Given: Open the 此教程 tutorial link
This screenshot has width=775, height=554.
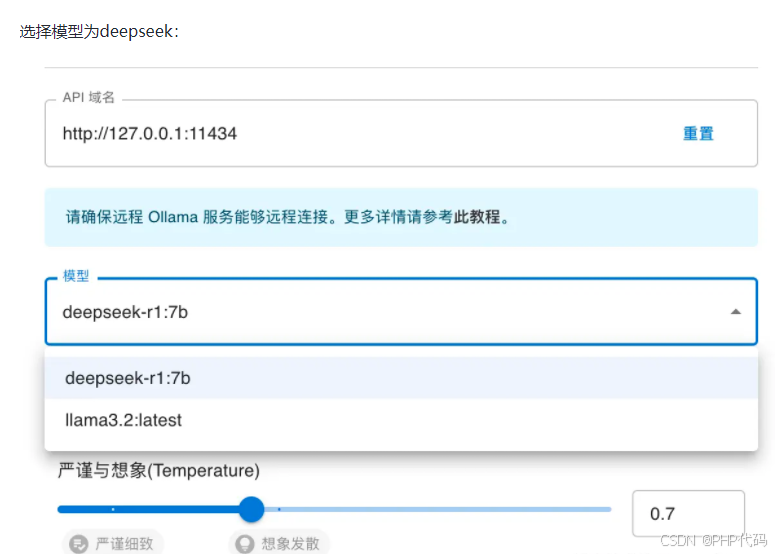Looking at the screenshot, I should (x=477, y=217).
